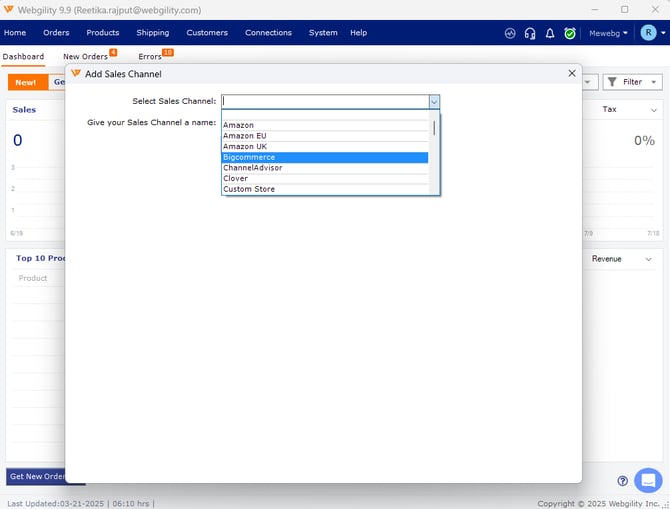Expand the Select Sales Channel dropdown arrow
The width and height of the screenshot is (670, 509).
(x=434, y=101)
